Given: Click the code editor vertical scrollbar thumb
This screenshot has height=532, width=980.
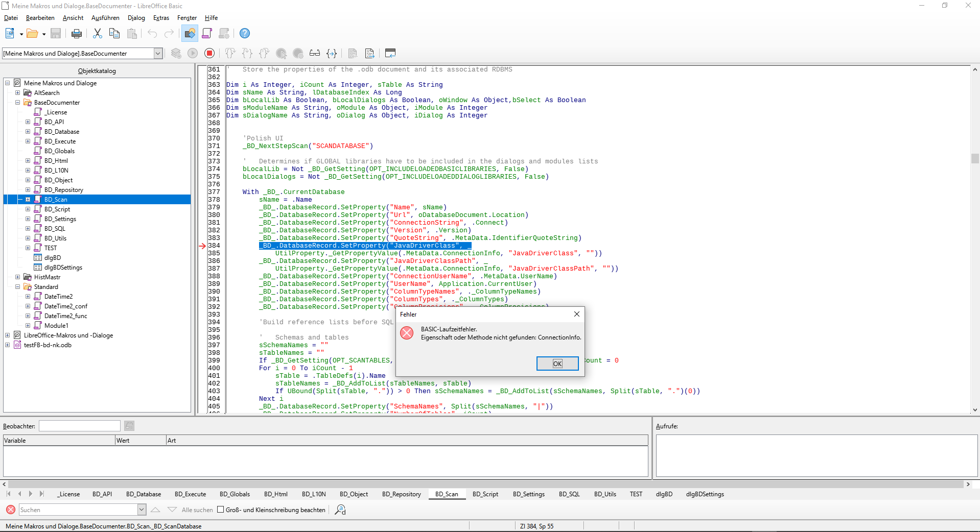Looking at the screenshot, I should coord(975,158).
